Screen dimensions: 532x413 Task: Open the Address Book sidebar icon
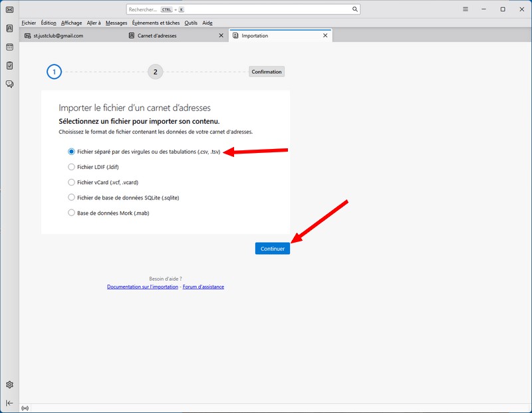point(9,29)
